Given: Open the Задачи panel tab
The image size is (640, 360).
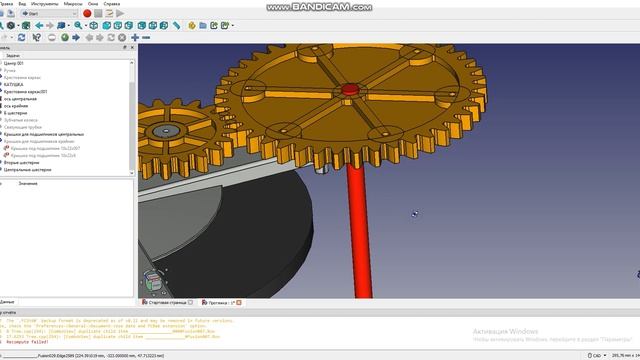Looking at the screenshot, I should pyautogui.click(x=13, y=56).
